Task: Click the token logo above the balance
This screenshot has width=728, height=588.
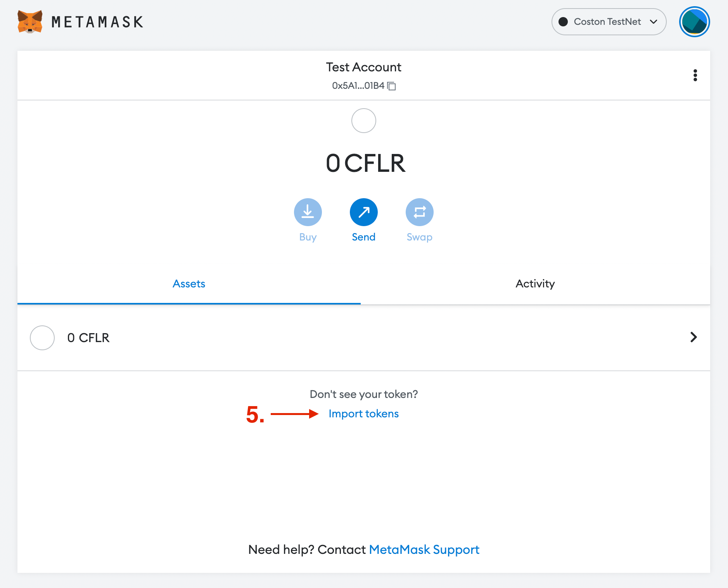Action: (364, 121)
